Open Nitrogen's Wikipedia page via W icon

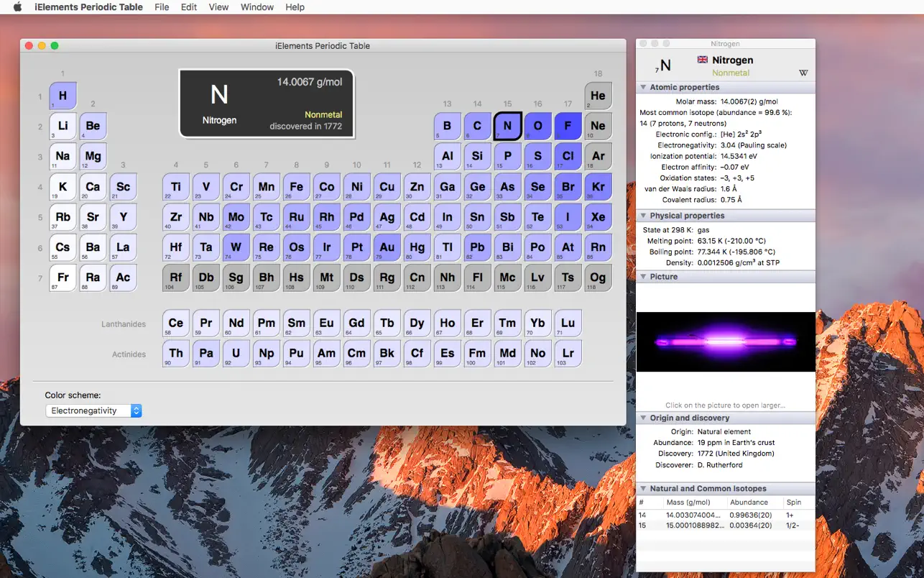(x=803, y=73)
